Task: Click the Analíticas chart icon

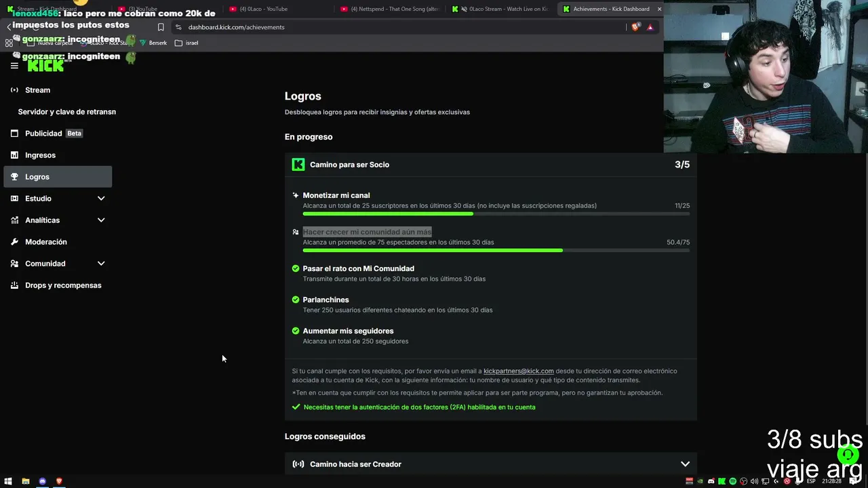Action: coord(14,220)
